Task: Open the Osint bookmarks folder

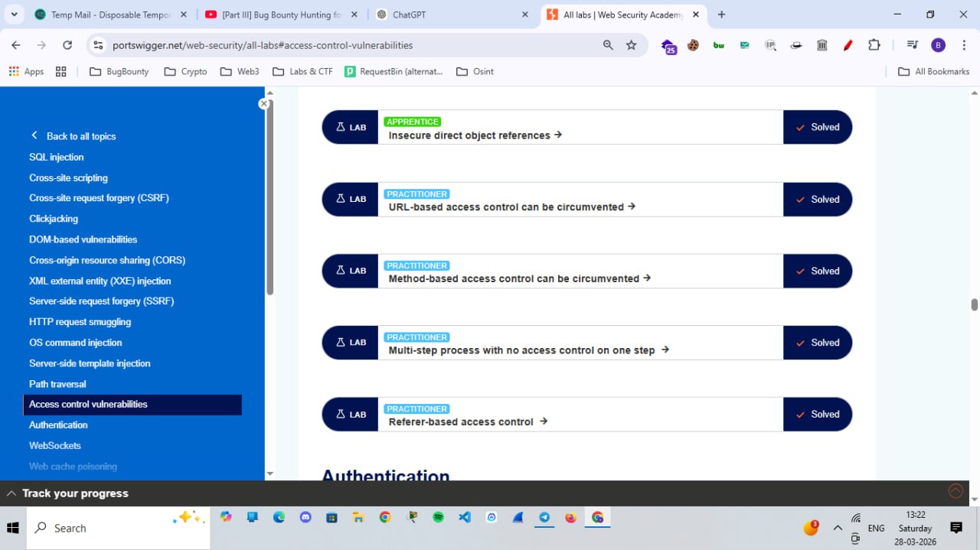Action: 475,71
